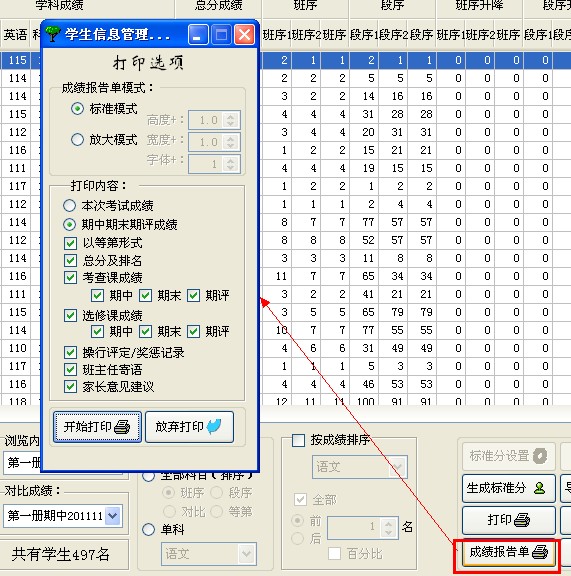Click the 段序1 column header

(364, 35)
